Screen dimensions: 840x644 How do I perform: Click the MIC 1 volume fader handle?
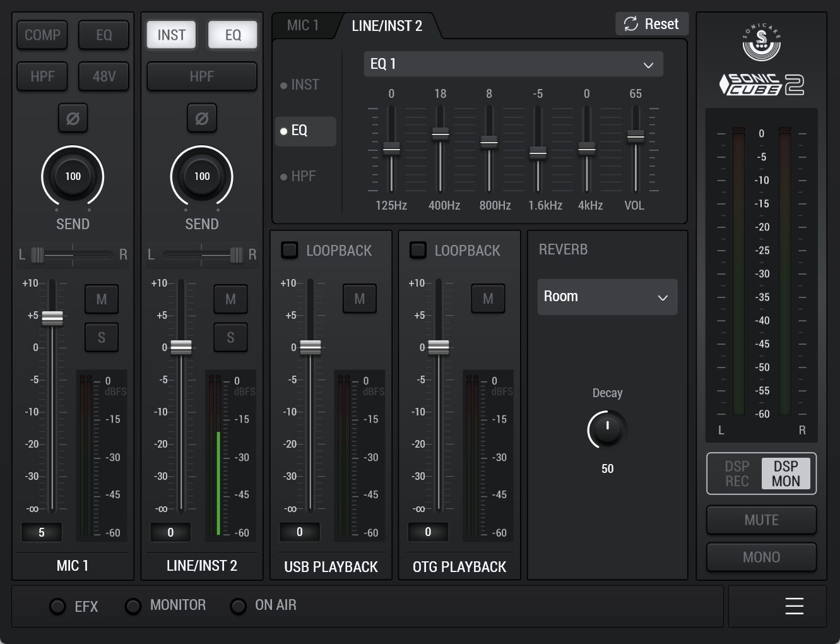coord(52,318)
